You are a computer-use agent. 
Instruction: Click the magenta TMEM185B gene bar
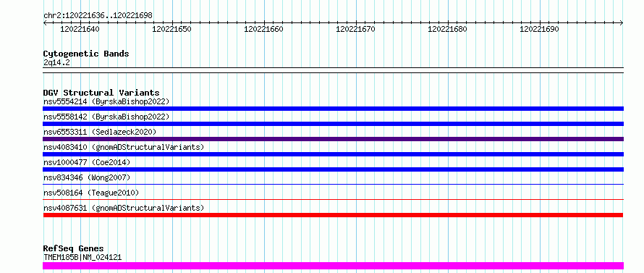333,266
